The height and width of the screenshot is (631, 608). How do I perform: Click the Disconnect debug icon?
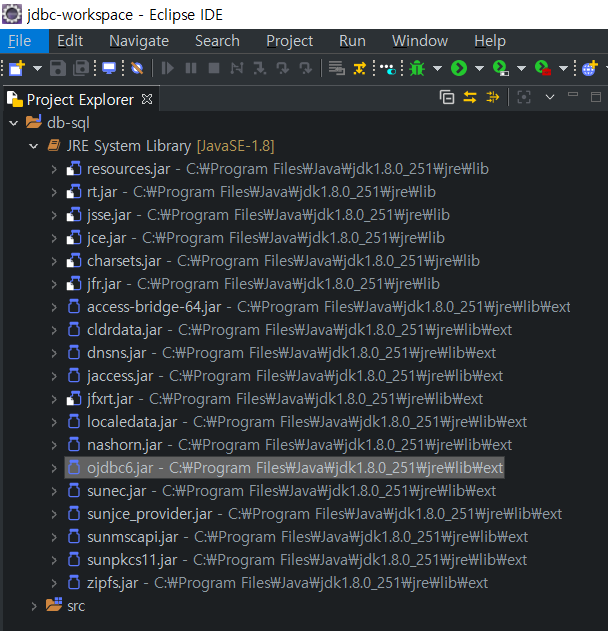click(x=237, y=68)
